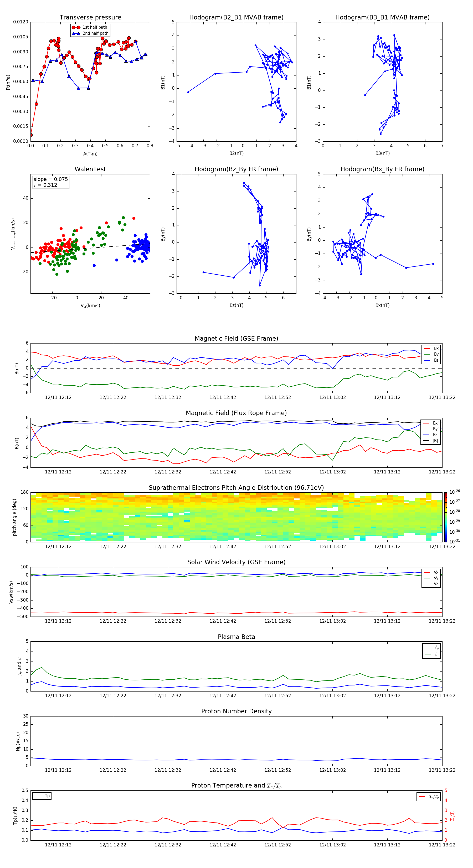The width and height of the screenshot is (473, 868).
Task: Click the pitch angle spectrogram image
Action: [236, 517]
